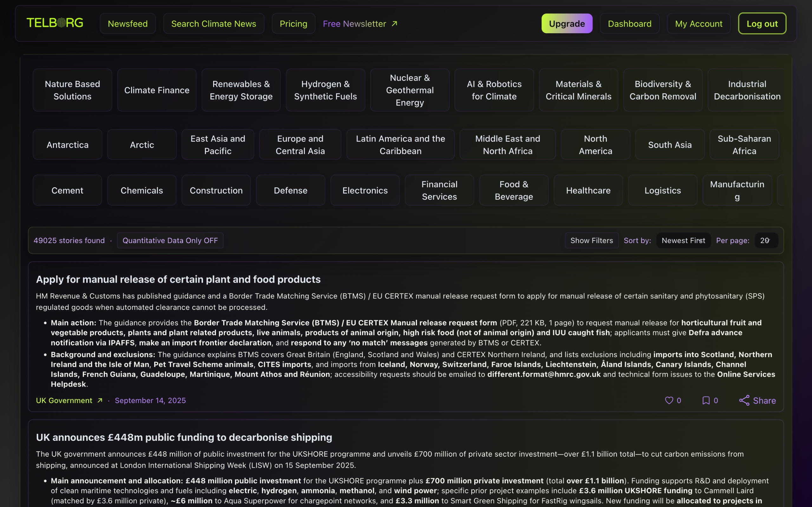The image size is (812, 507).
Task: Click external arrow beside UK Government source
Action: coord(100,400)
